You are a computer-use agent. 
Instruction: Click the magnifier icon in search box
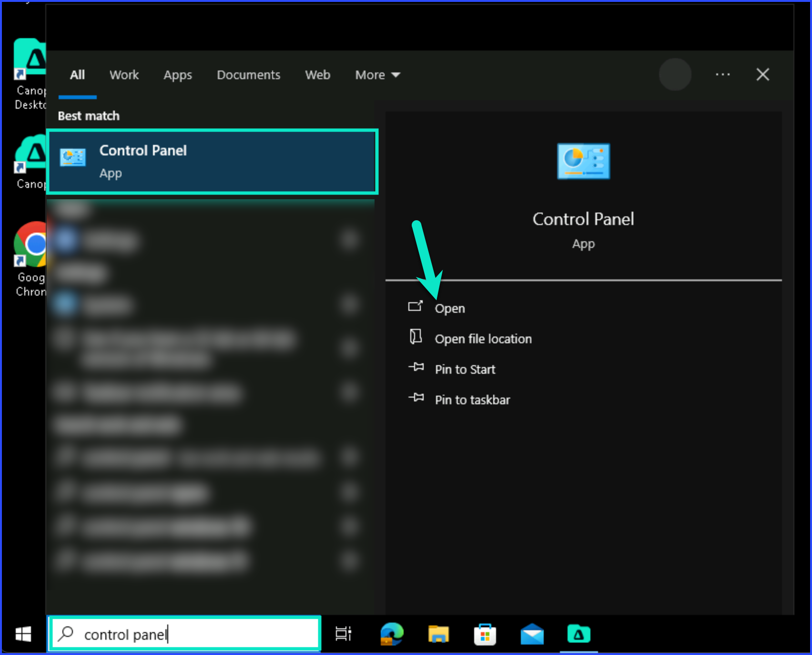pos(66,634)
